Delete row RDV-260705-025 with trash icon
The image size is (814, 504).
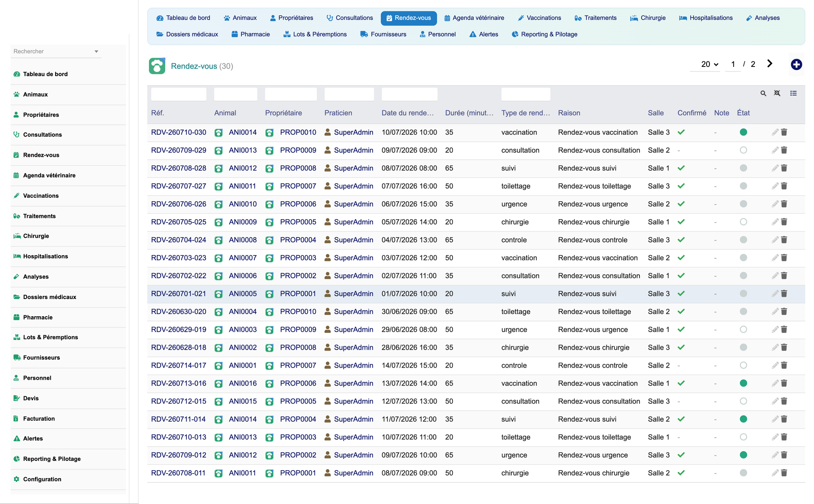(784, 222)
